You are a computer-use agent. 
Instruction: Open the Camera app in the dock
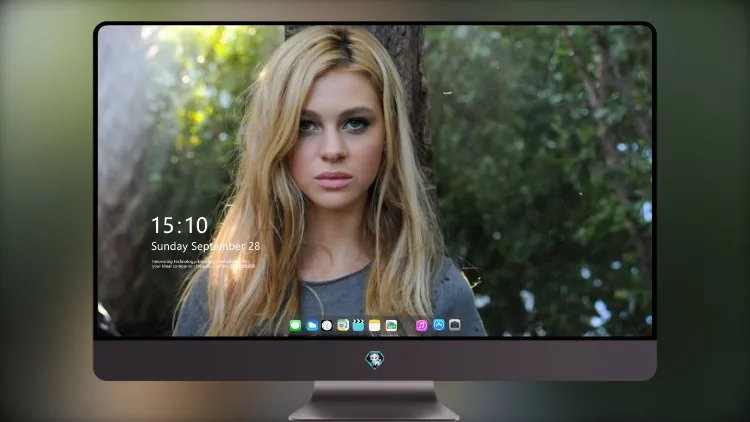coord(454,325)
